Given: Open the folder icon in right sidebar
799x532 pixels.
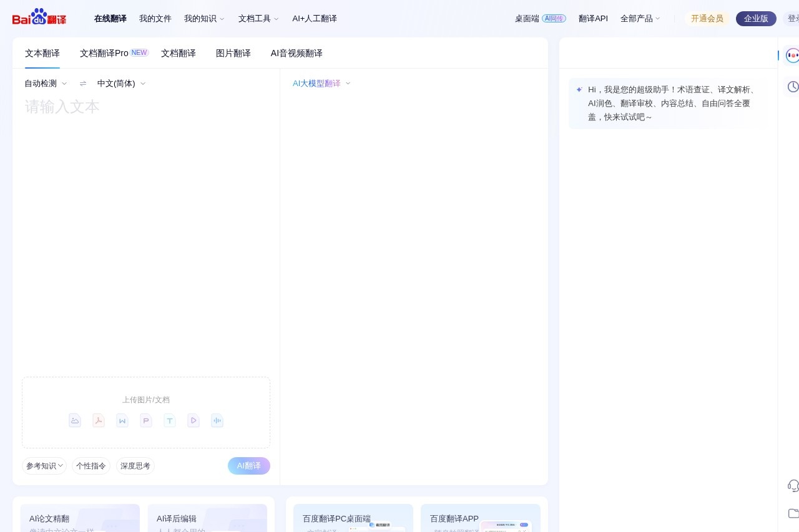Looking at the screenshot, I should pyautogui.click(x=793, y=513).
